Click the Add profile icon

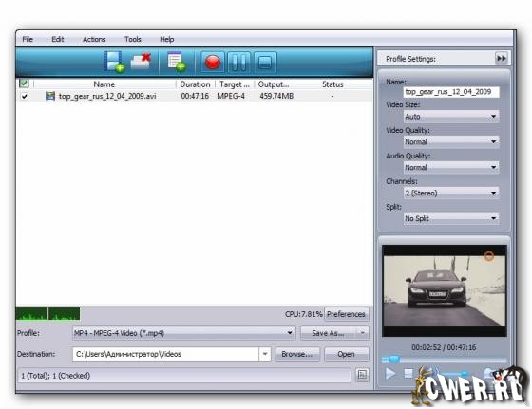pyautogui.click(x=177, y=62)
